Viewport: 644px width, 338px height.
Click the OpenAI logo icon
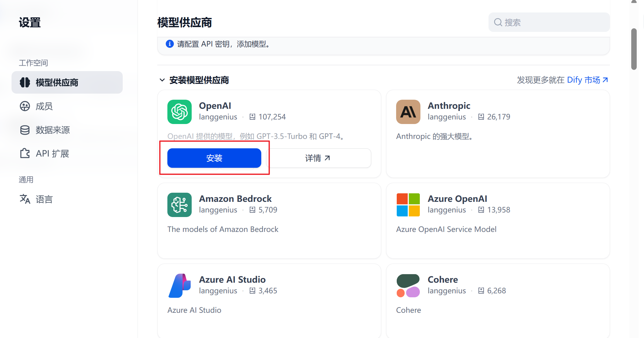coord(180,112)
